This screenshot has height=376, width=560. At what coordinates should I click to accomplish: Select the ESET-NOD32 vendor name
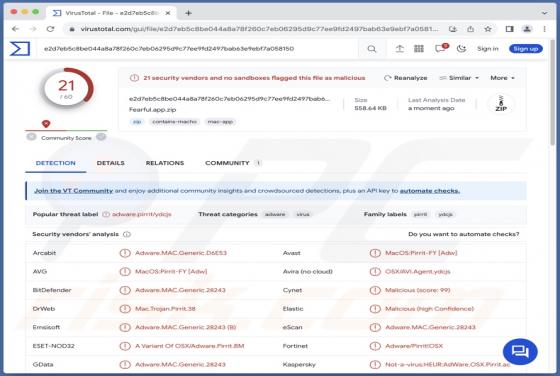54,346
